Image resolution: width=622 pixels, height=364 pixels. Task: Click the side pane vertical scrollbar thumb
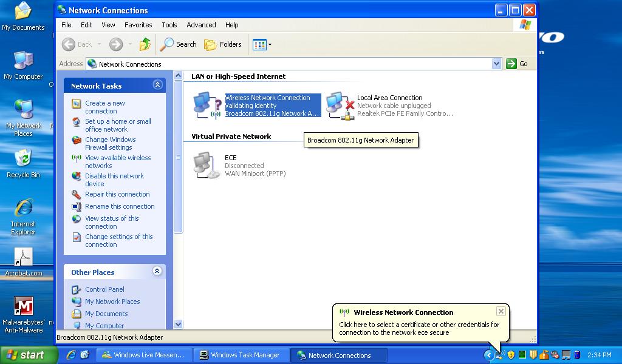coord(178,157)
